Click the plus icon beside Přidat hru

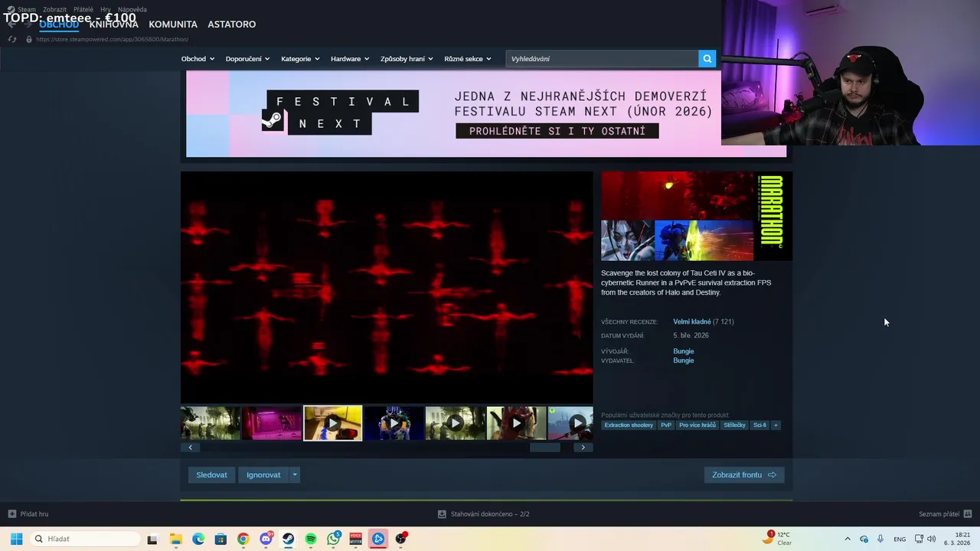11,514
